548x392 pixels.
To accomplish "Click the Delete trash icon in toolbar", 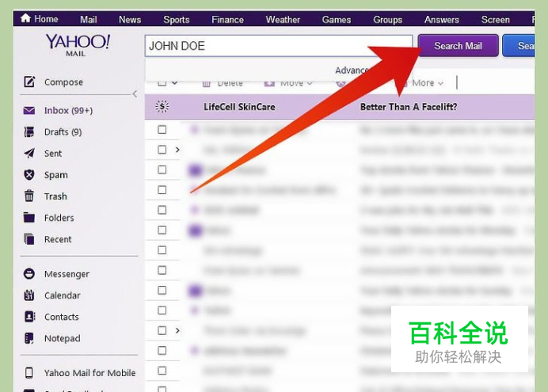I will click(207, 83).
